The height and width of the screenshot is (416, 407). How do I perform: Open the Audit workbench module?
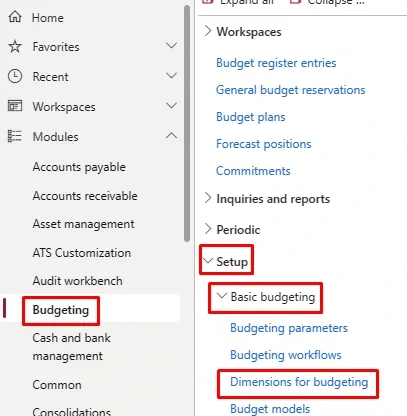point(77,281)
